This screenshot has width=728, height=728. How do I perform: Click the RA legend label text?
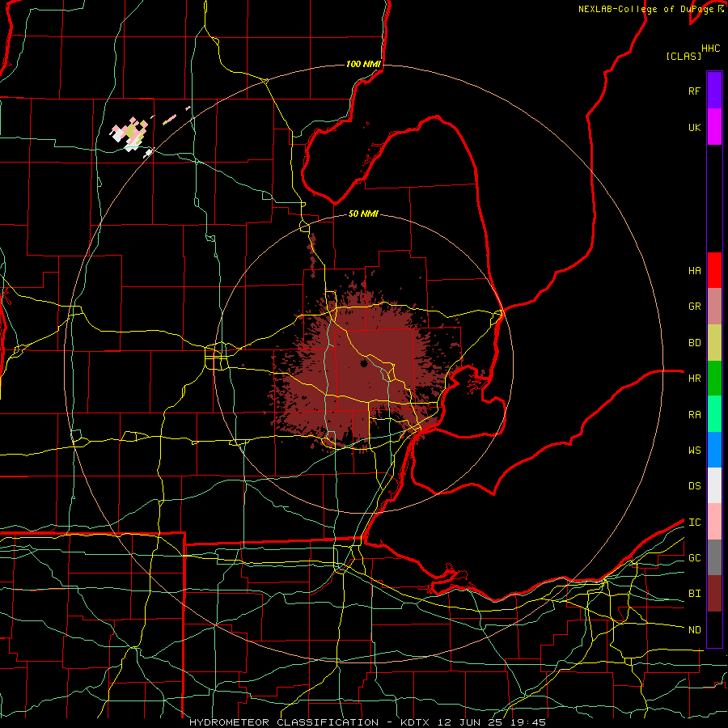(694, 415)
